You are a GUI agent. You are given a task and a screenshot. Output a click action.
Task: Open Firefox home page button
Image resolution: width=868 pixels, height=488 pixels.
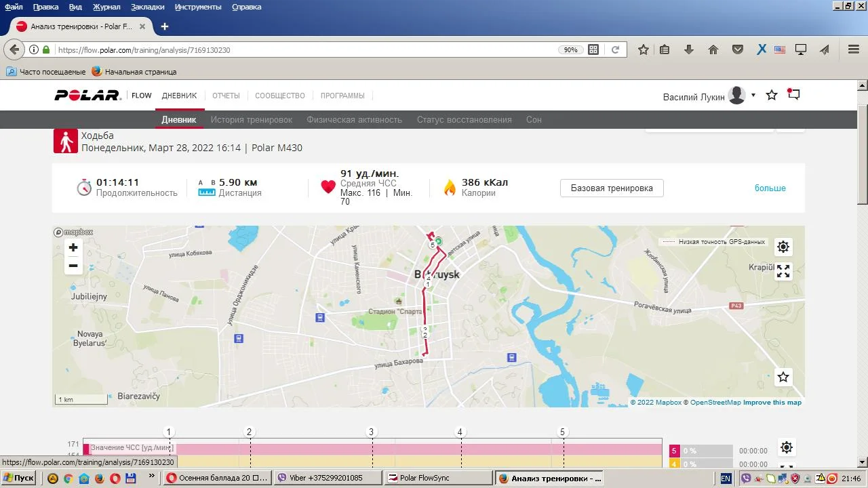(x=713, y=49)
